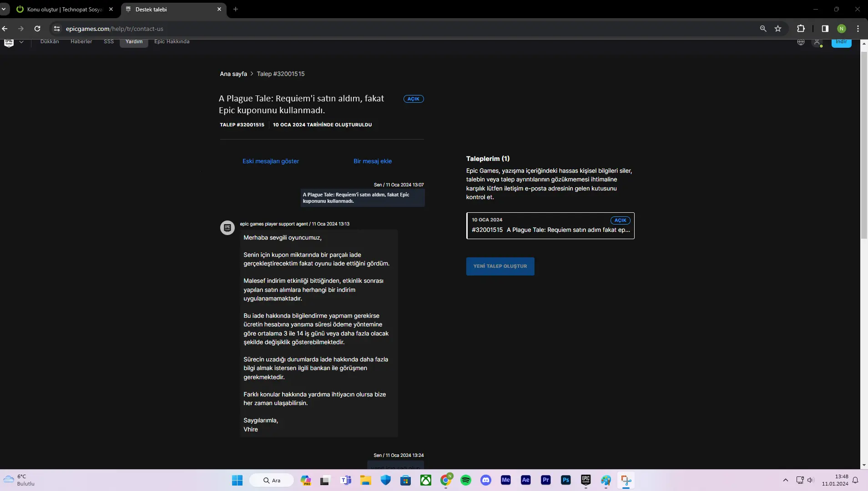Viewport: 868px width, 491px height.
Task: Open the SSS page
Action: (x=109, y=41)
